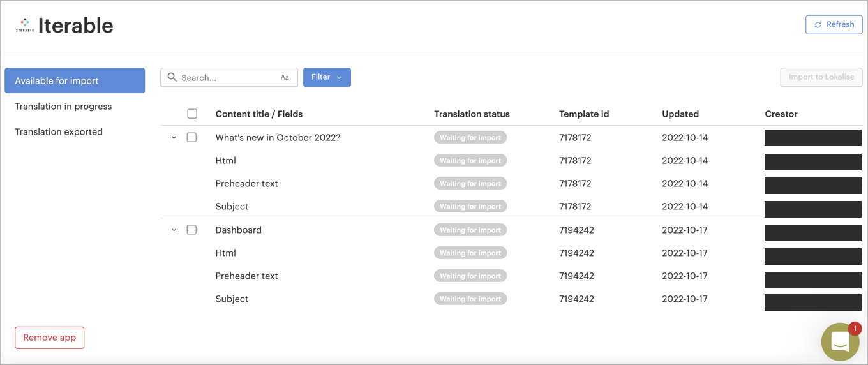Click the Creator column header
868x365 pixels.
click(x=781, y=114)
